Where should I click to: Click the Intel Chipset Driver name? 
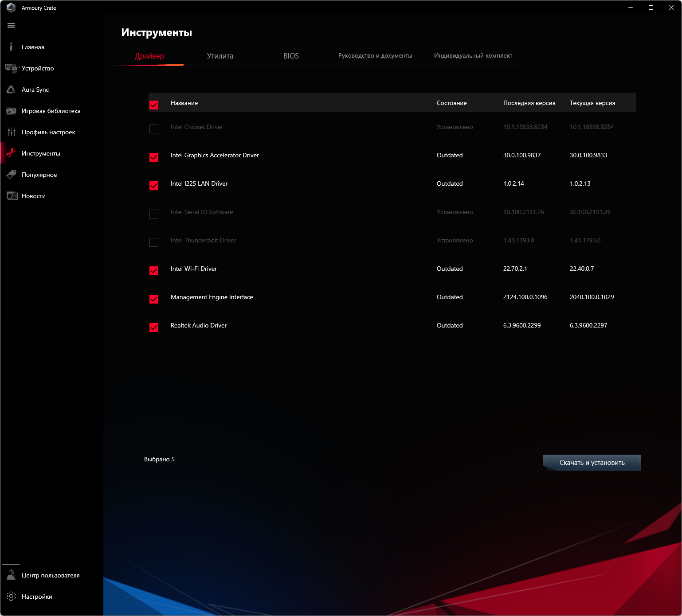197,127
